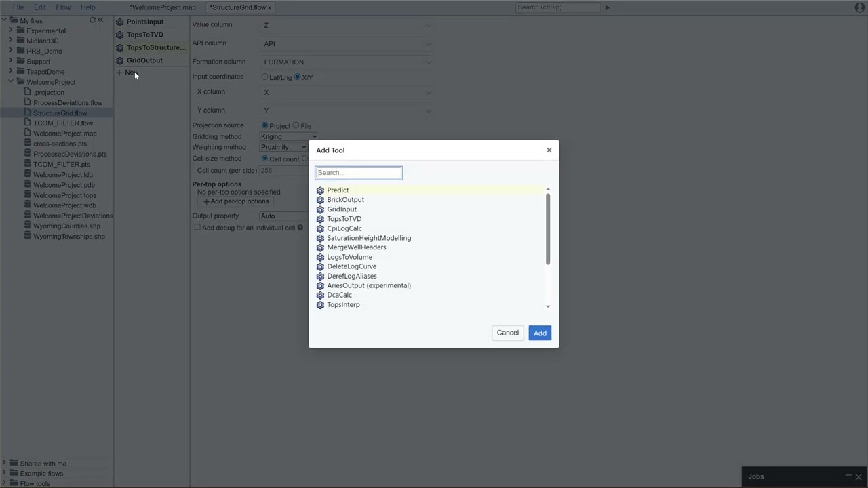Click the refresh icon in My files
This screenshot has height=488, width=868.
click(x=92, y=20)
